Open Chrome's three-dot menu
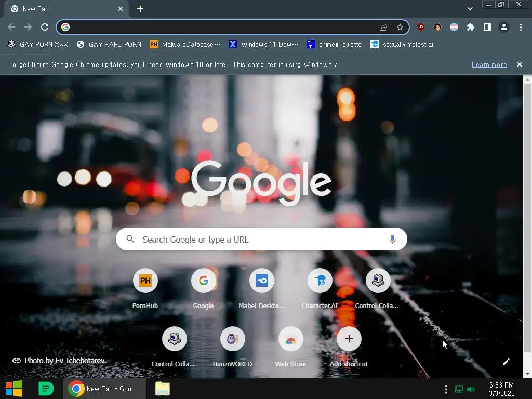Screen dimensions: 532x399 coord(521,27)
